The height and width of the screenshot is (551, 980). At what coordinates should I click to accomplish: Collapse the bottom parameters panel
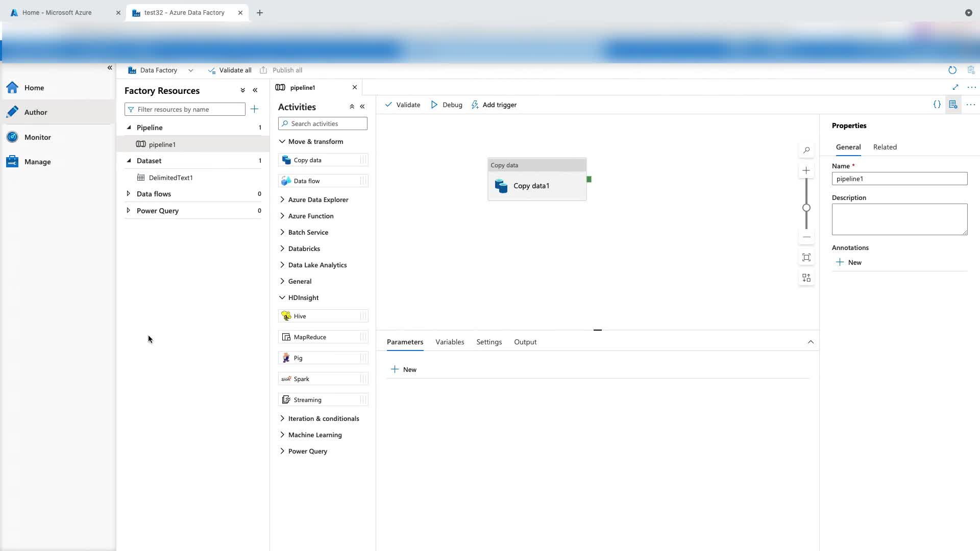click(x=811, y=342)
